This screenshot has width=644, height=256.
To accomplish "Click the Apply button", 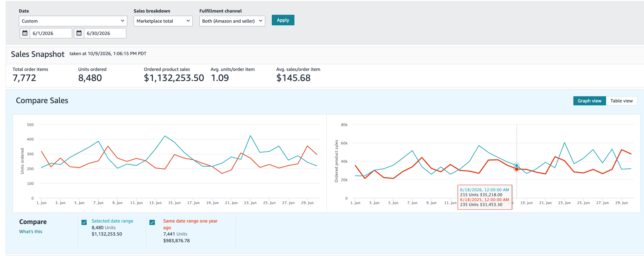I will (283, 20).
